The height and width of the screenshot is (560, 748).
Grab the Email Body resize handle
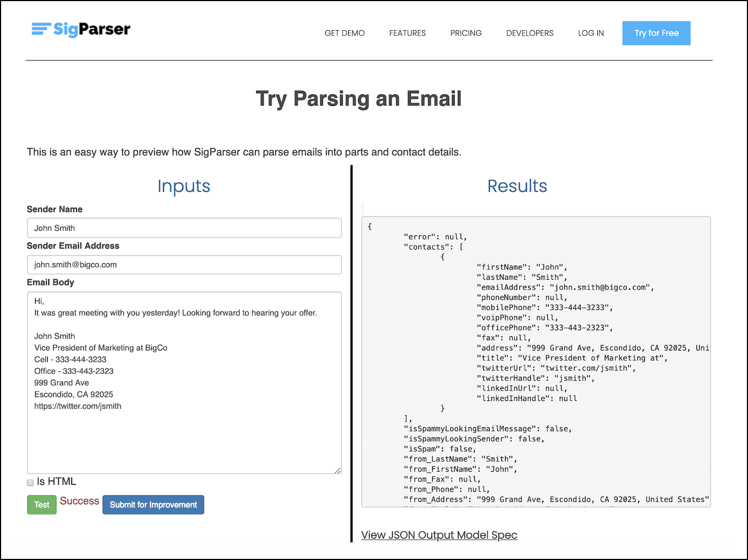click(x=338, y=470)
